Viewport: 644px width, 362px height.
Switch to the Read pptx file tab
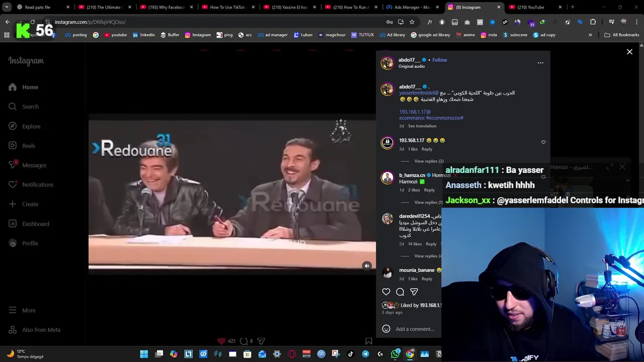pyautogui.click(x=42, y=7)
